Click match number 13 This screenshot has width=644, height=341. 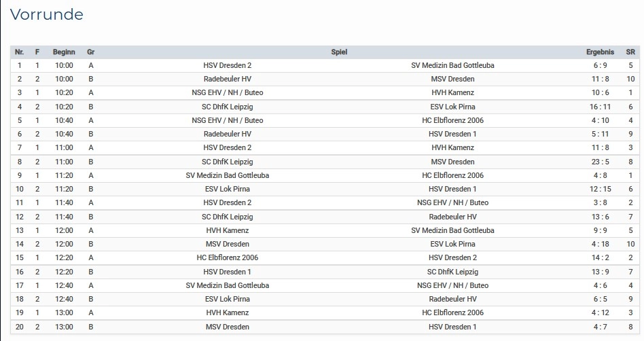point(19,230)
